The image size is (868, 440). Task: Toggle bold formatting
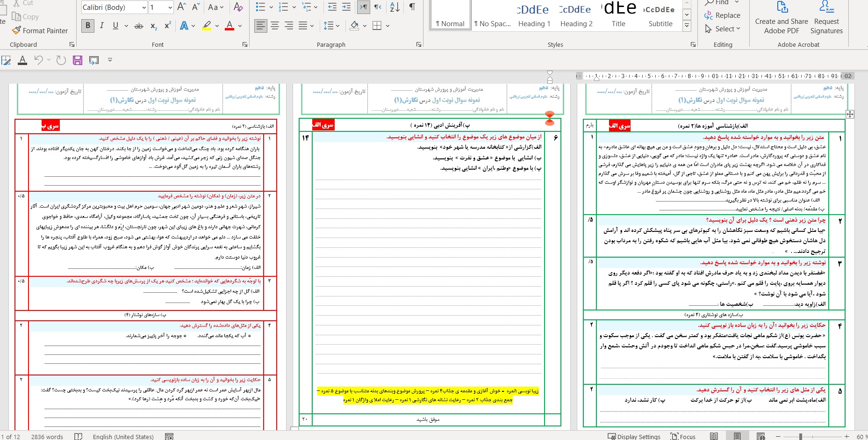(87, 26)
